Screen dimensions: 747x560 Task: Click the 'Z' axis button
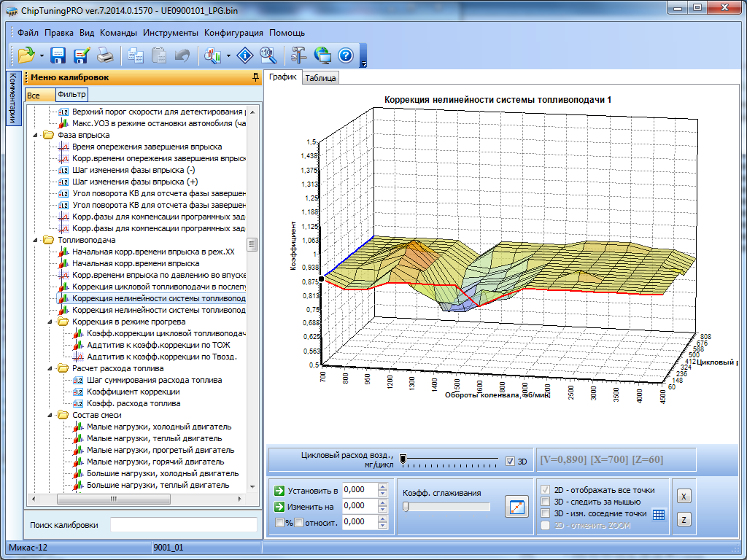pyautogui.click(x=684, y=519)
